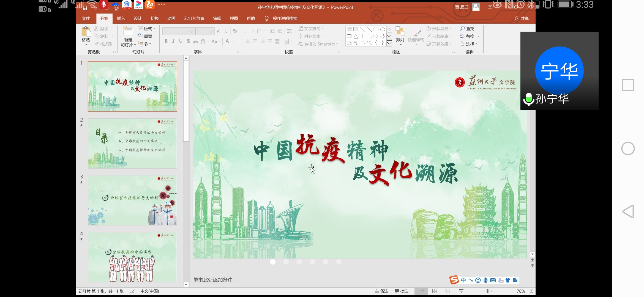
Task: Open the Insert (插入) ribbon tab
Action: click(x=121, y=18)
